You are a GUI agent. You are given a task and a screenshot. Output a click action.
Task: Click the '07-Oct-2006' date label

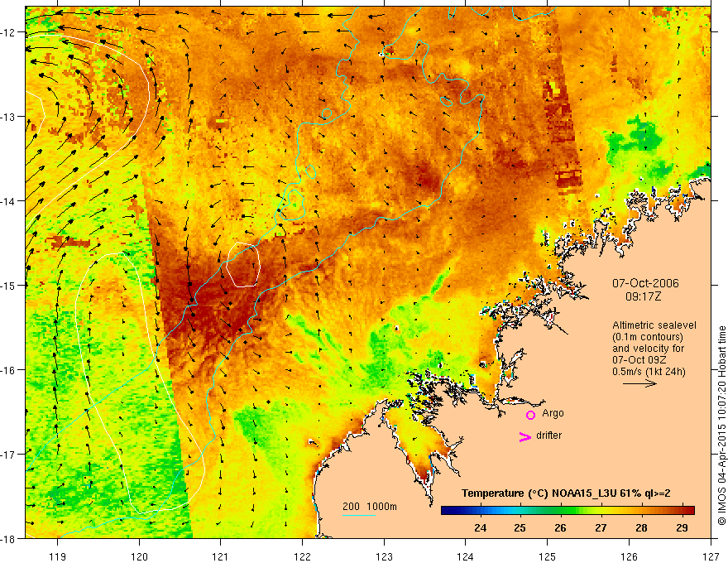point(645,283)
